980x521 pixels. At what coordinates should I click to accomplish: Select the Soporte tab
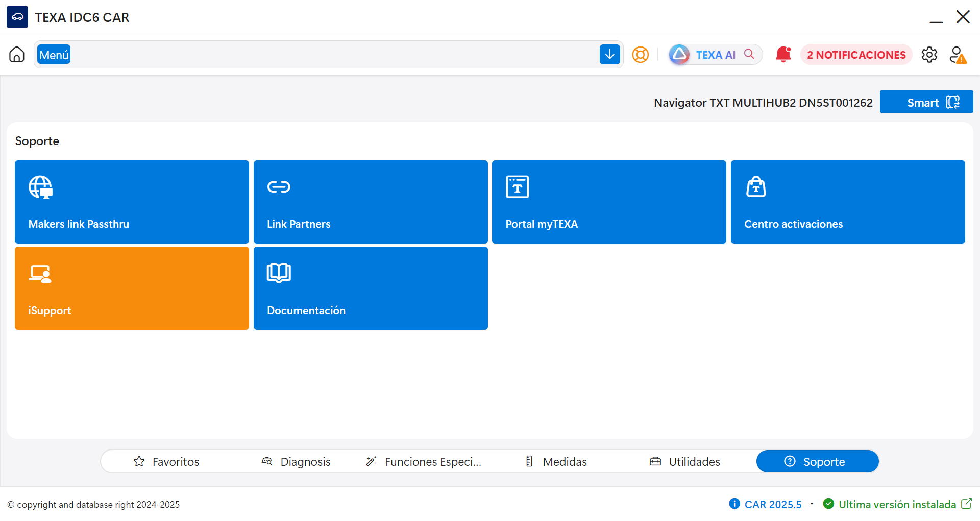coord(817,461)
